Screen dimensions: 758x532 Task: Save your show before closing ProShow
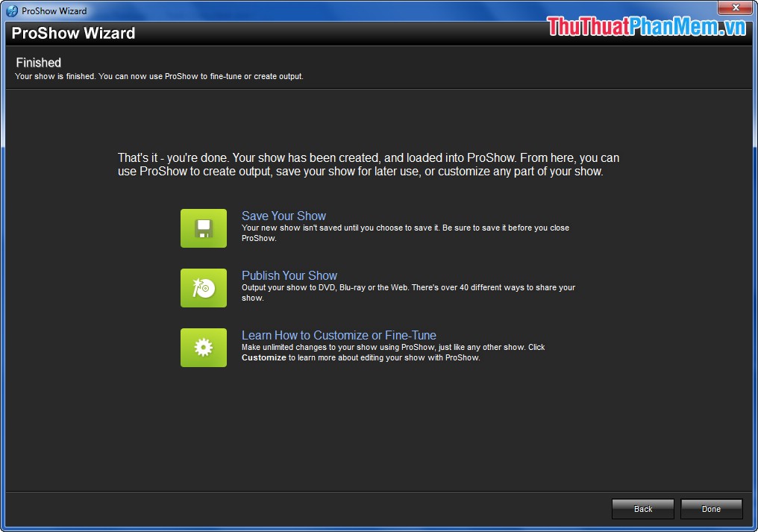coord(284,216)
